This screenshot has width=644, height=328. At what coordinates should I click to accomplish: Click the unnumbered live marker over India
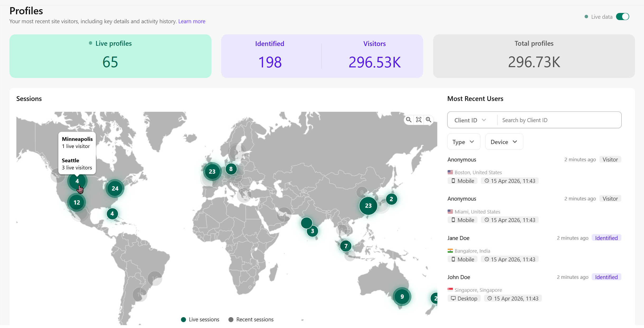(x=306, y=223)
